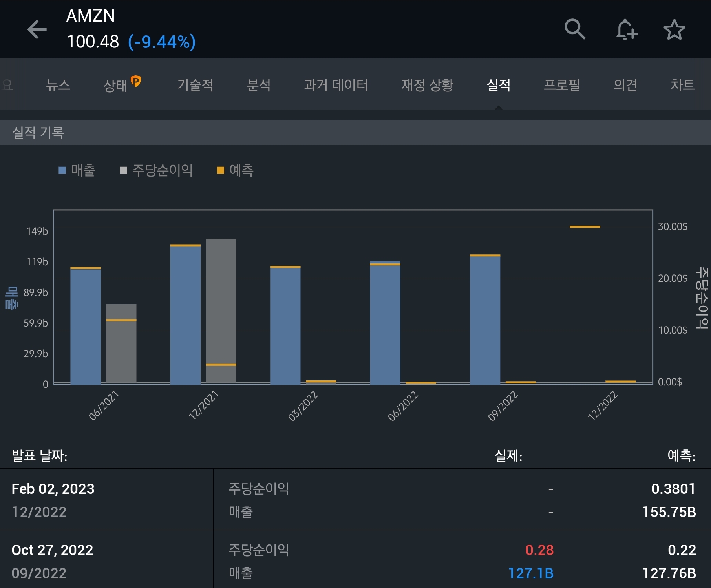Select the 실적 tab
Screen dimensions: 711x588
point(499,85)
